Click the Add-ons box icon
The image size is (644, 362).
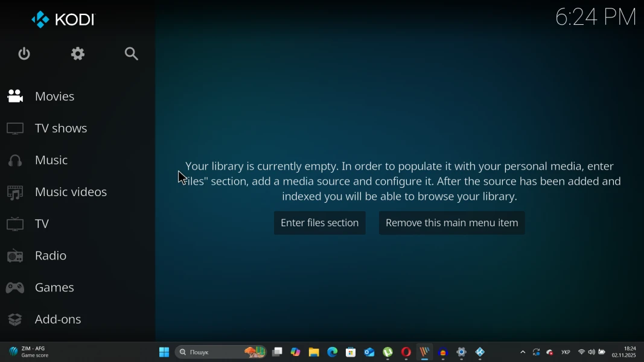pyautogui.click(x=15, y=320)
